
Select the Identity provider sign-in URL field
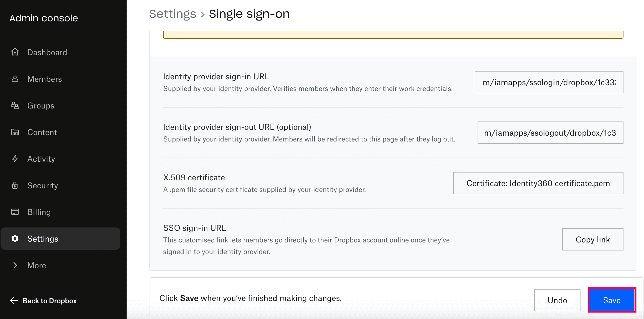pos(549,82)
